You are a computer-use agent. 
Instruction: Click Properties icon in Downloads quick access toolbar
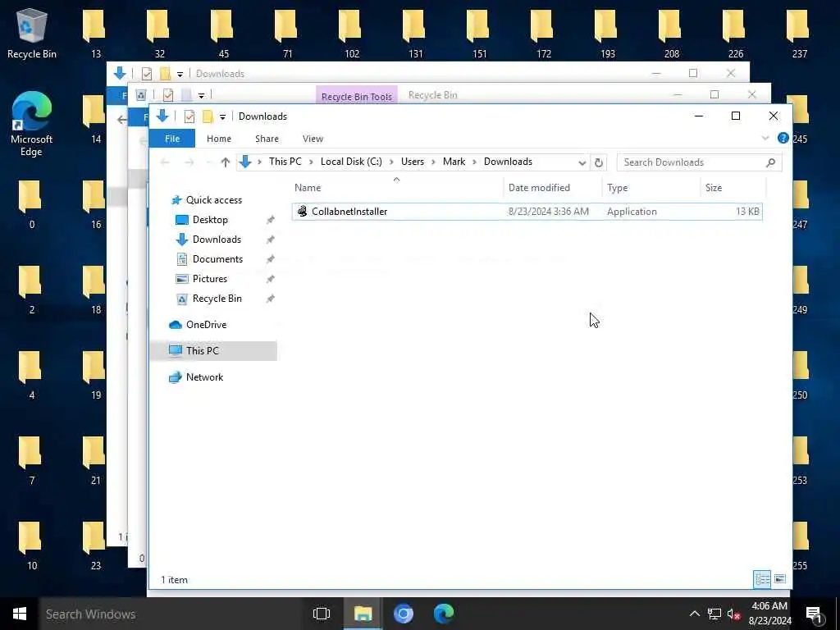point(189,116)
